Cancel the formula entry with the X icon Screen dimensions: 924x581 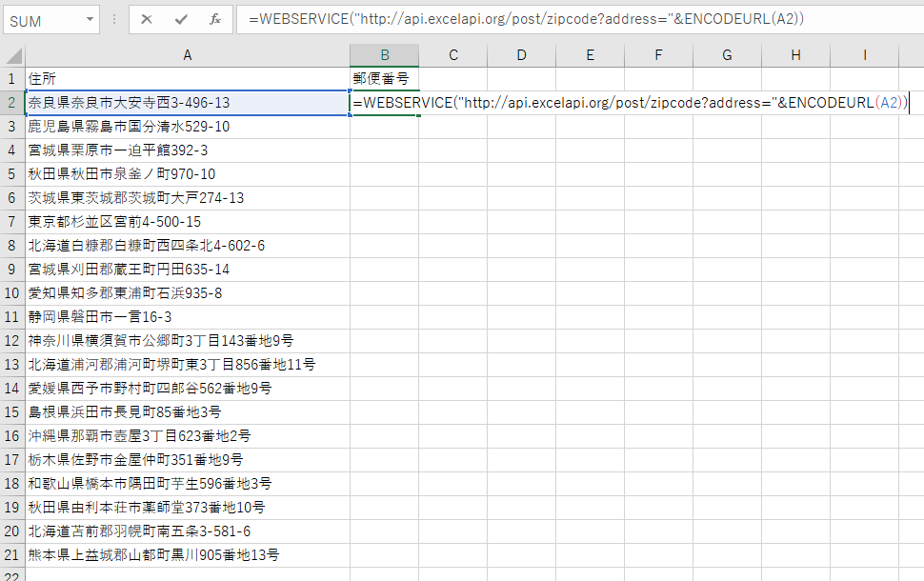coord(147,19)
